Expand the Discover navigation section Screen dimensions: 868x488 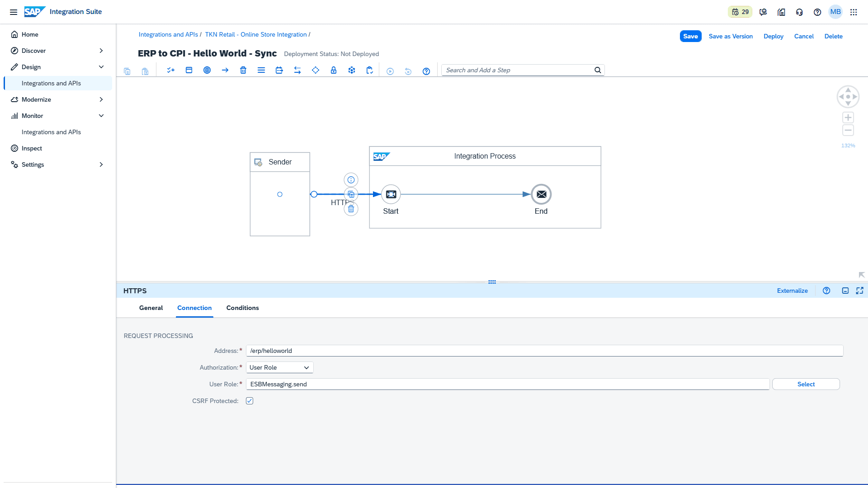coord(101,51)
